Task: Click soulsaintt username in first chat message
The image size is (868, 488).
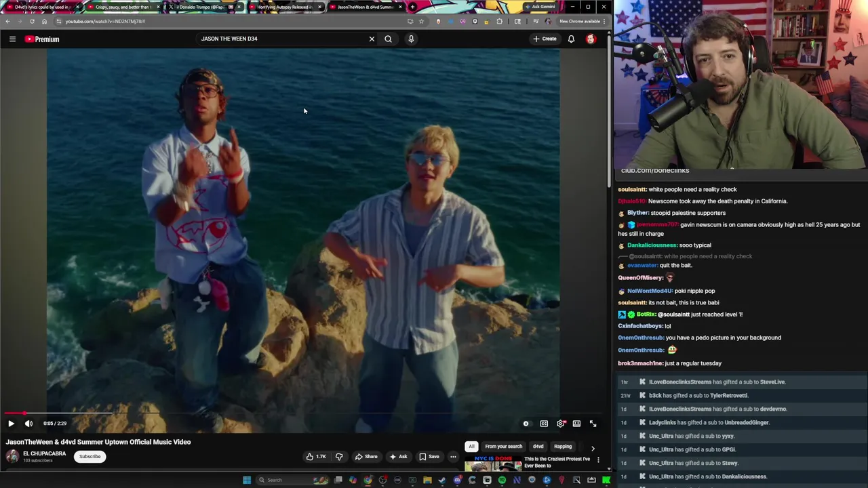Action: 632,190
